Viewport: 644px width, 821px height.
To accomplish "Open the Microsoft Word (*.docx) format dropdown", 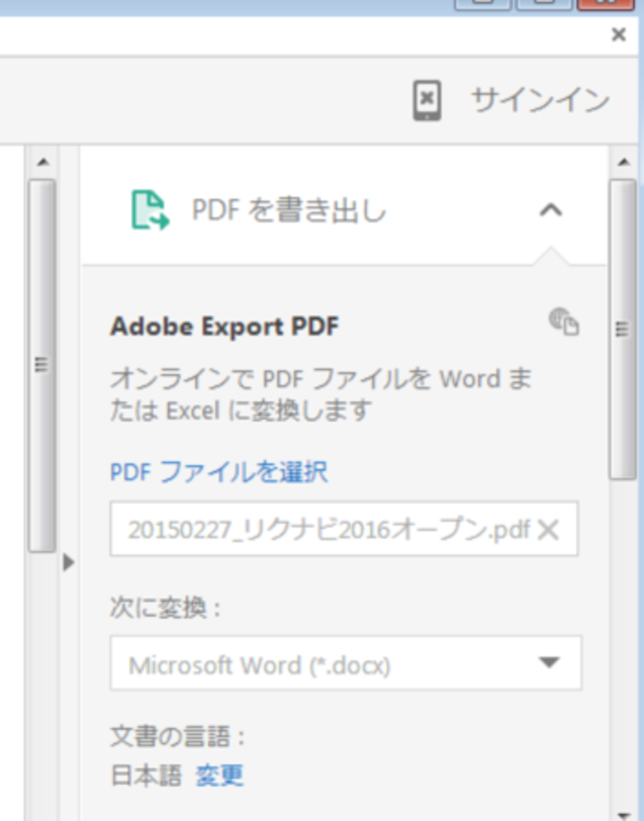I will (x=346, y=663).
